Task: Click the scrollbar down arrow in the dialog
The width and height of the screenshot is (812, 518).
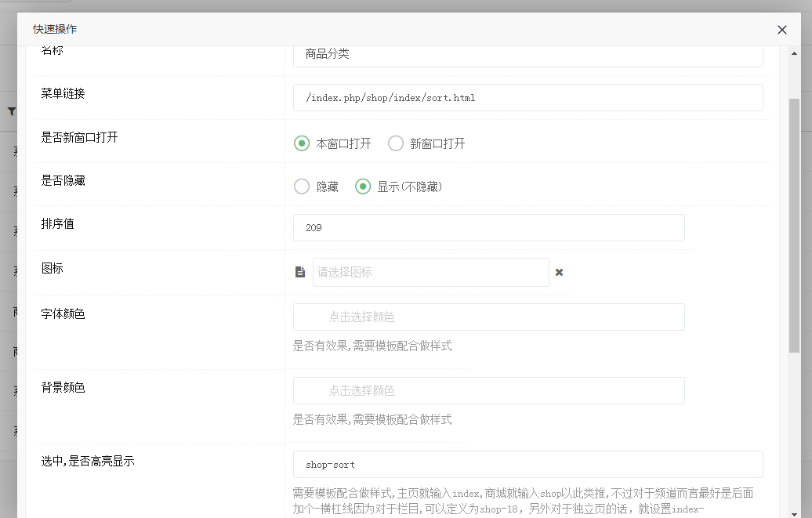Action: (794, 513)
